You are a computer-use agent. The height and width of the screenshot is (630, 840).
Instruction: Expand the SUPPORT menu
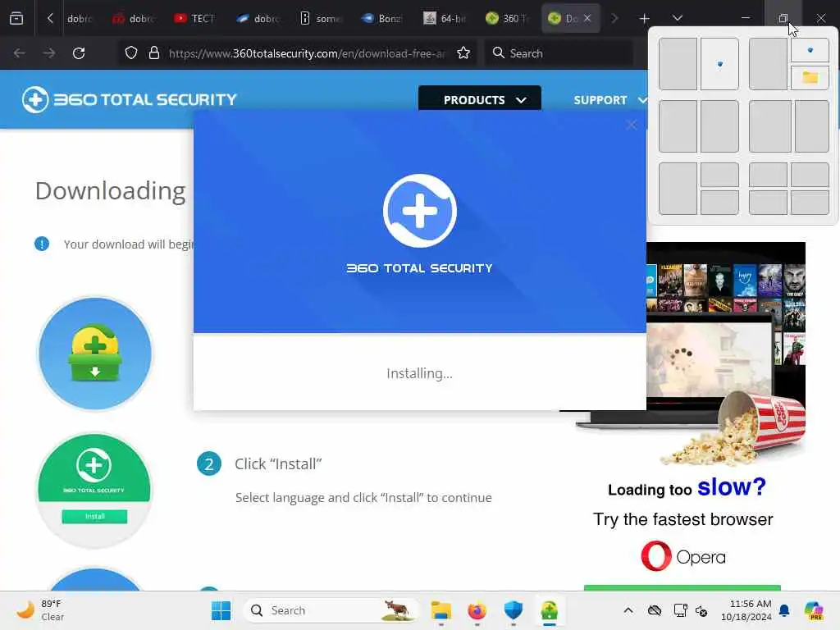tap(609, 99)
